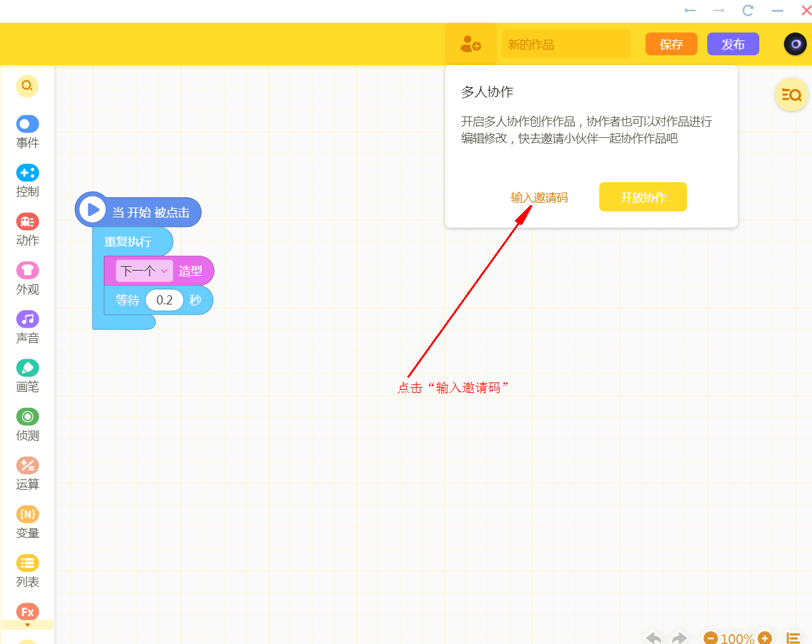The width and height of the screenshot is (812, 644).
Task: Click play icon on 当开始被点击 block
Action: pyautogui.click(x=92, y=209)
